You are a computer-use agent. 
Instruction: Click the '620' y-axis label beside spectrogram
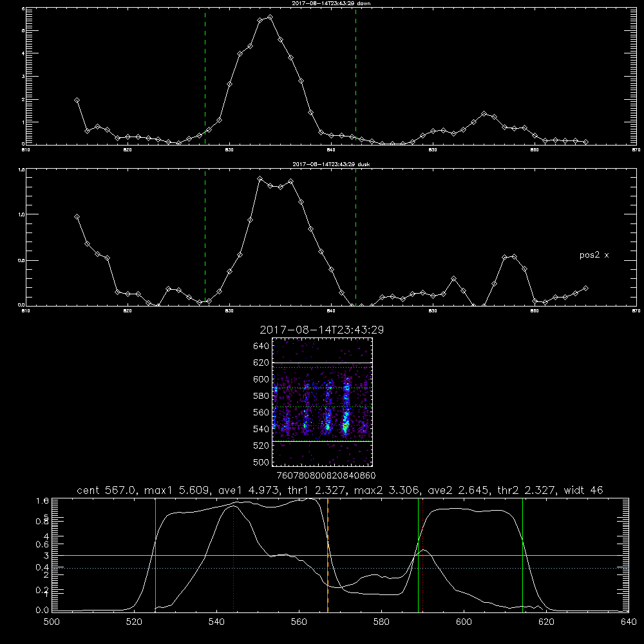pyautogui.click(x=261, y=363)
